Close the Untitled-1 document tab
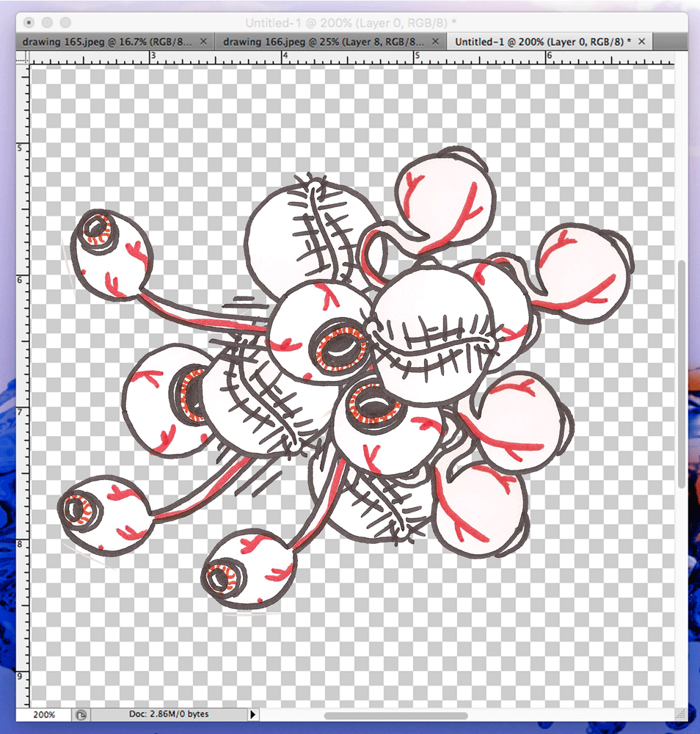This screenshot has width=700, height=734. (642, 41)
